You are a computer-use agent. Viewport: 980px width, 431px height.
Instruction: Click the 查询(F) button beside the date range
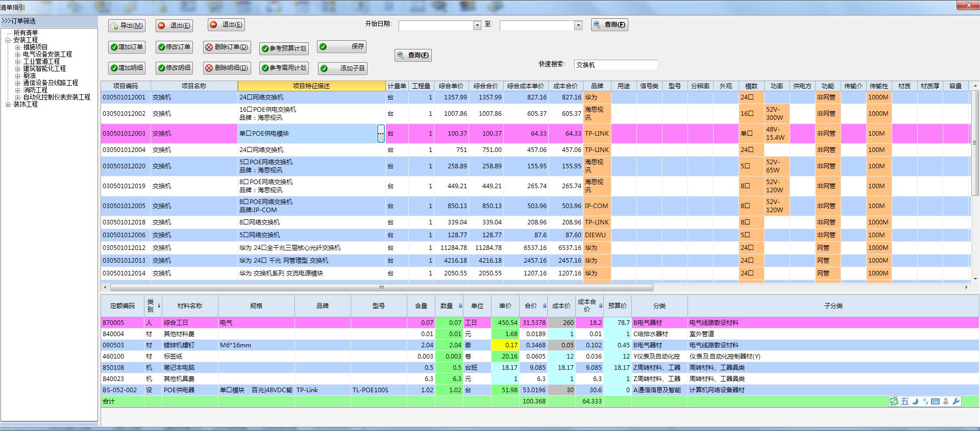(x=609, y=24)
